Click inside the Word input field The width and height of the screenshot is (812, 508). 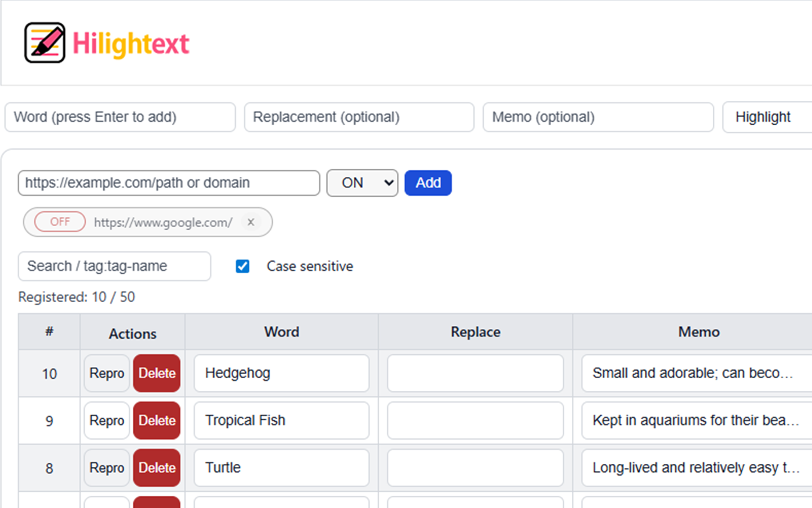tap(120, 117)
